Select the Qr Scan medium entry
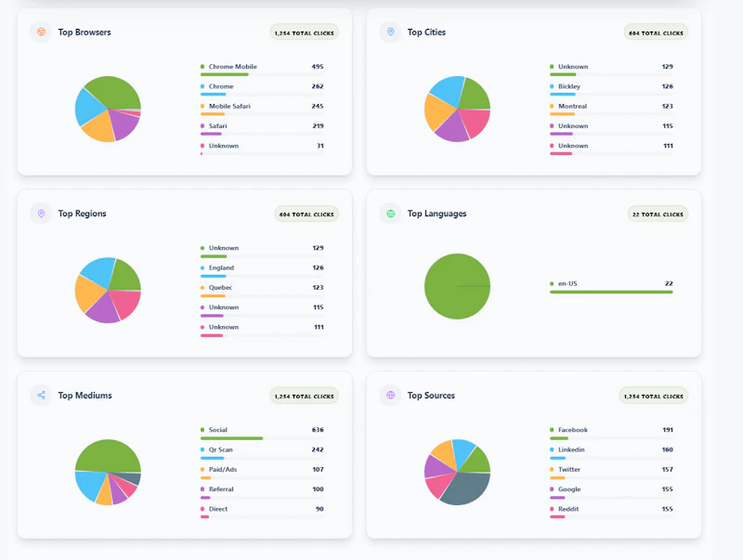 [x=262, y=453]
